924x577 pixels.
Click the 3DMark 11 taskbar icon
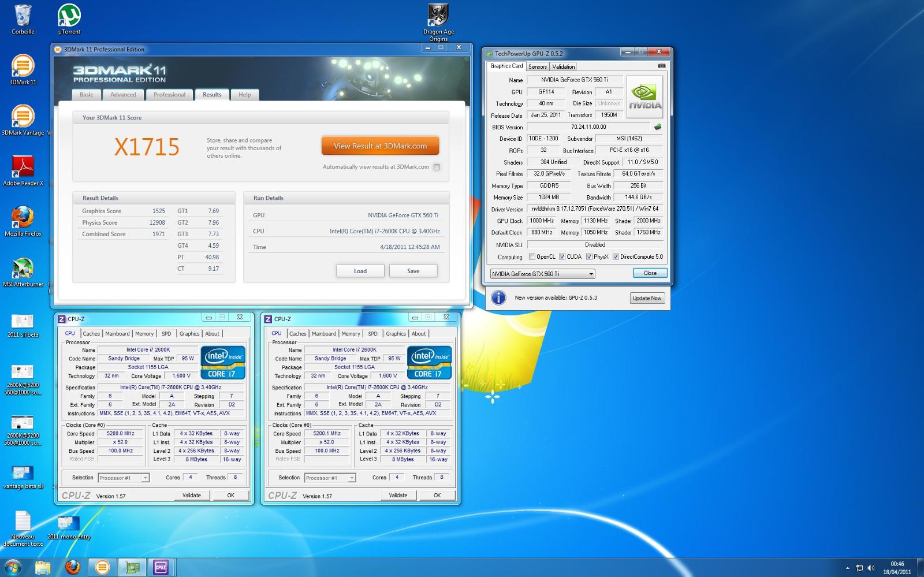102,567
